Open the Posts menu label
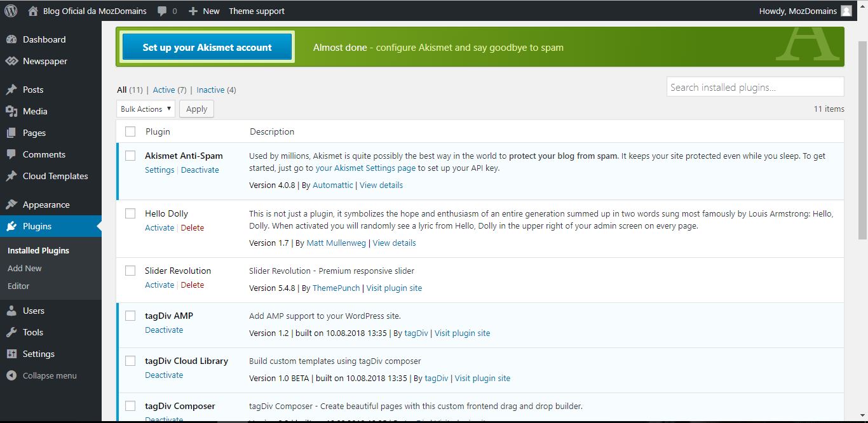Screen dimensions: 868x423 click(33, 90)
